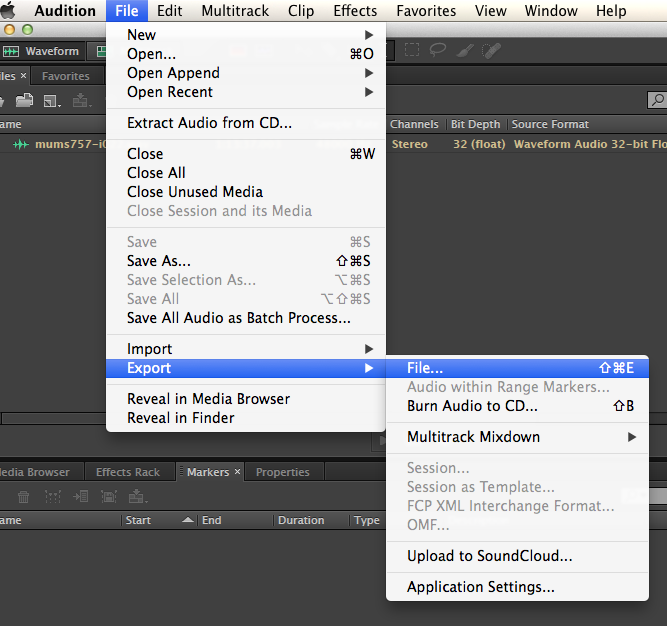Click the trash icon in Markers panel
The image size is (667, 626).
tap(23, 496)
